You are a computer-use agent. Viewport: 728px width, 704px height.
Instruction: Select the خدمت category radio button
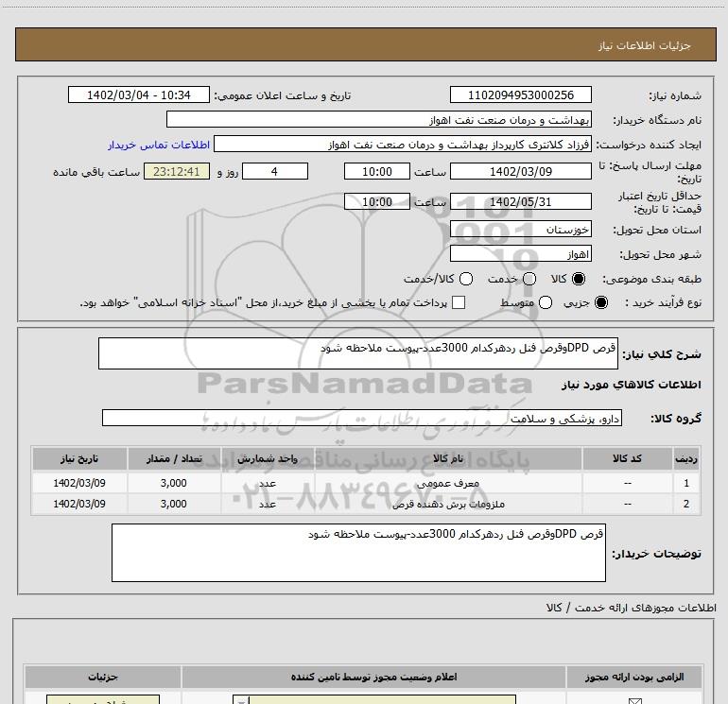pos(529,279)
